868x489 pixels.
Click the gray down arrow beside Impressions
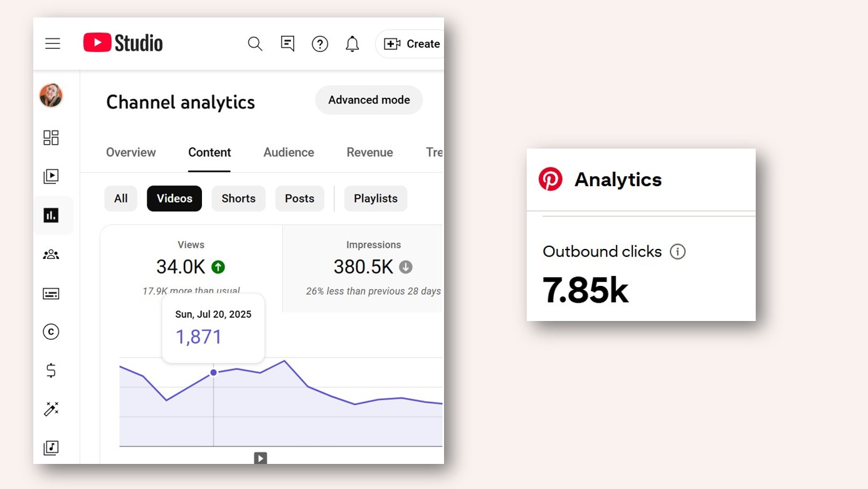click(406, 267)
